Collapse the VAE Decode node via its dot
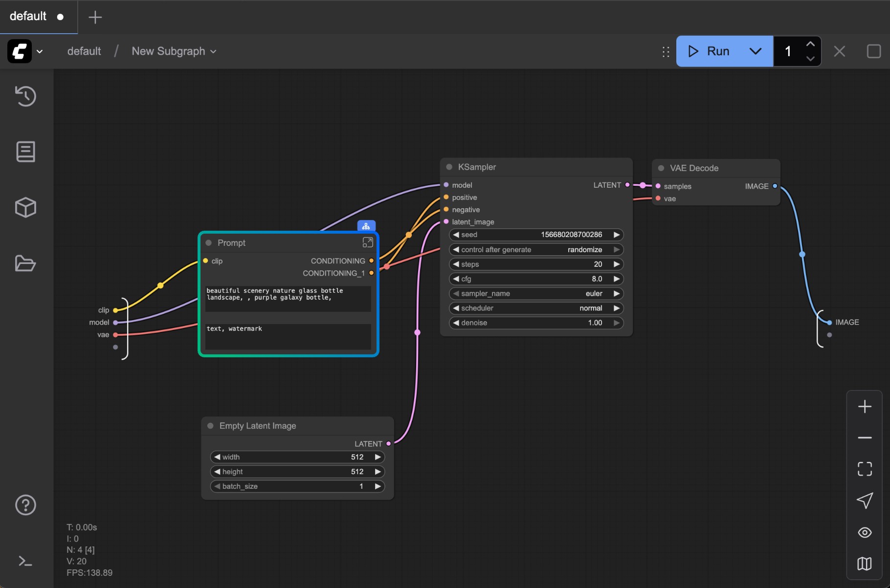 click(661, 168)
